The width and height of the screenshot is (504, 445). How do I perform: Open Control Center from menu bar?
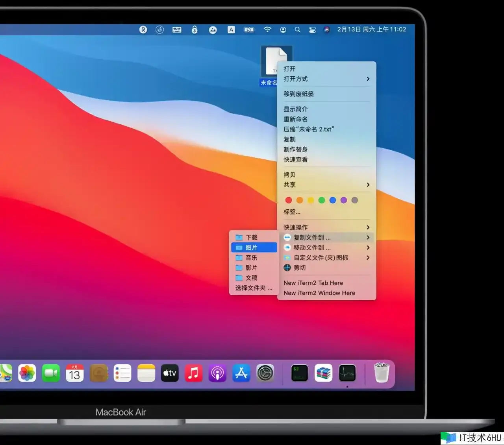click(312, 30)
